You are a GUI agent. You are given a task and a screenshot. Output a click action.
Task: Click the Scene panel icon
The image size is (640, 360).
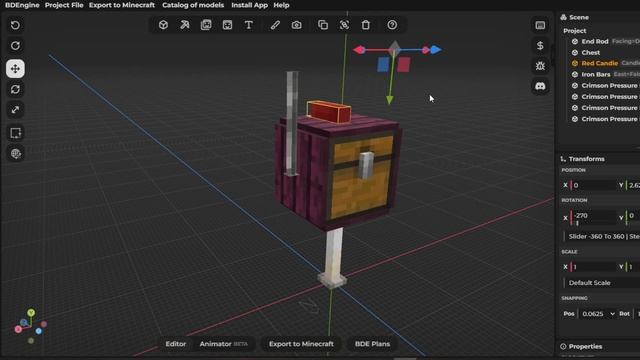(563, 17)
